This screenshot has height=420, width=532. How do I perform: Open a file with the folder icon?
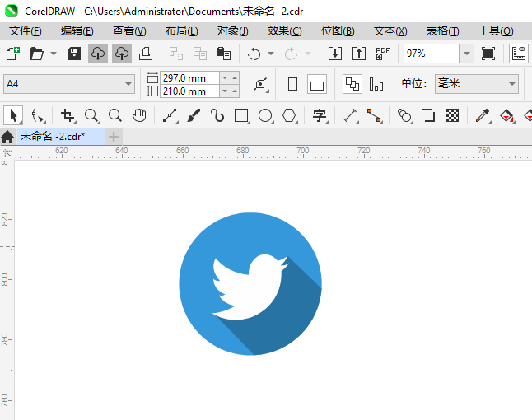[x=36, y=54]
